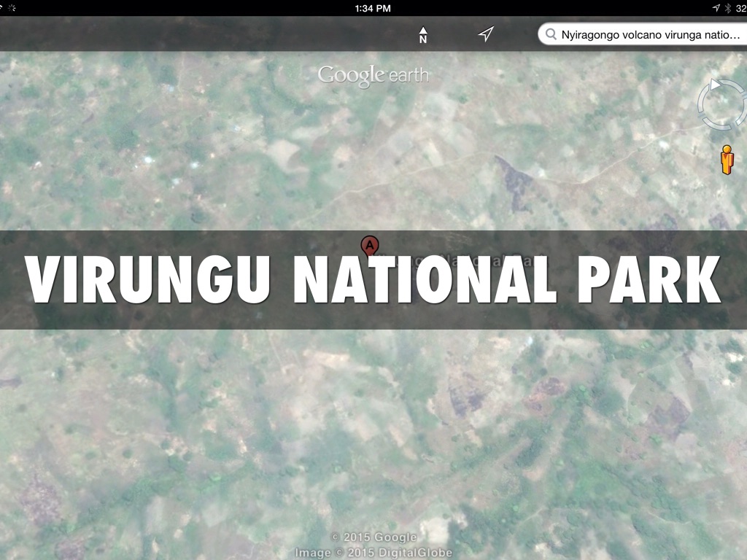Viewport: 747px width, 560px height.
Task: Tap the Wi-Fi indicator in the status bar
Action: (2, 8)
